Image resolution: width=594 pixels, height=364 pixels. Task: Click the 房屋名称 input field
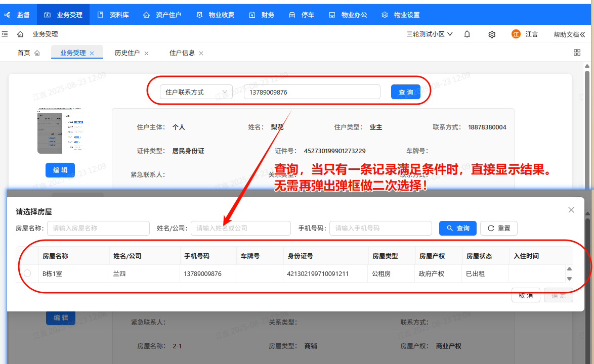coord(98,229)
